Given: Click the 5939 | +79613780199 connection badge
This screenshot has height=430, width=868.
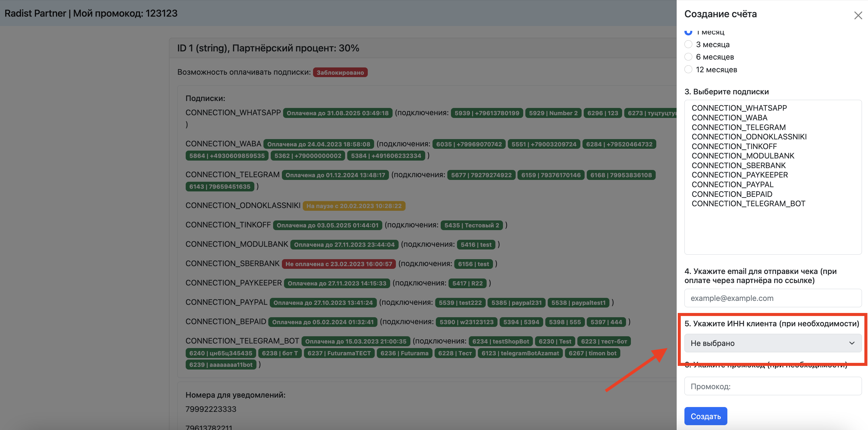Looking at the screenshot, I should click(487, 113).
